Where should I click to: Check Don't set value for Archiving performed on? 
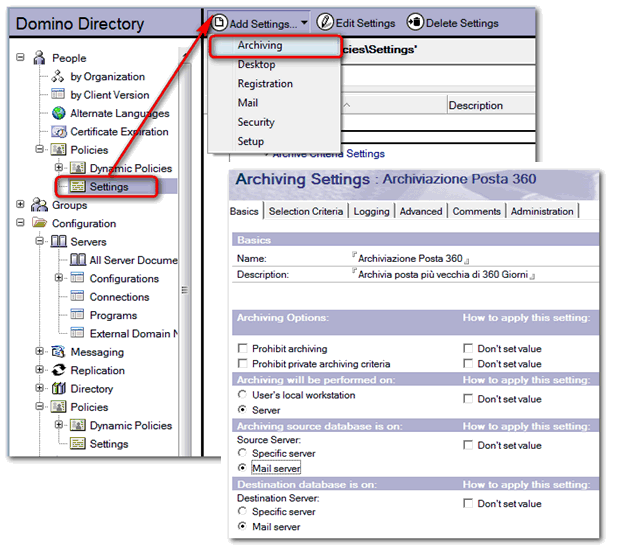[x=468, y=398]
